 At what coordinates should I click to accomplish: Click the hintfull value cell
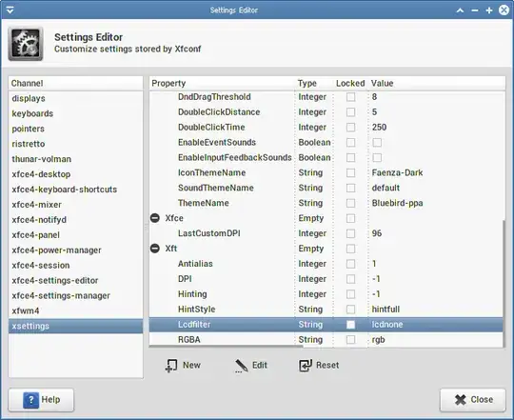click(385, 310)
